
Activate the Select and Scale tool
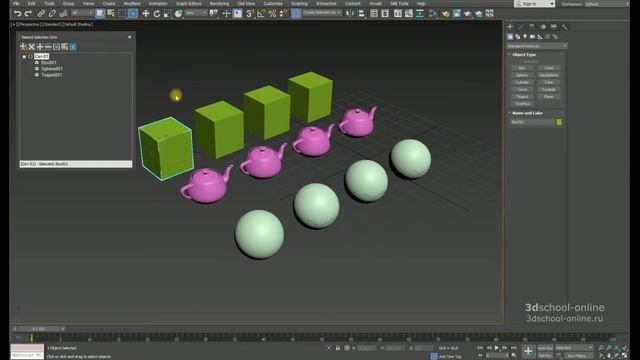(x=167, y=13)
